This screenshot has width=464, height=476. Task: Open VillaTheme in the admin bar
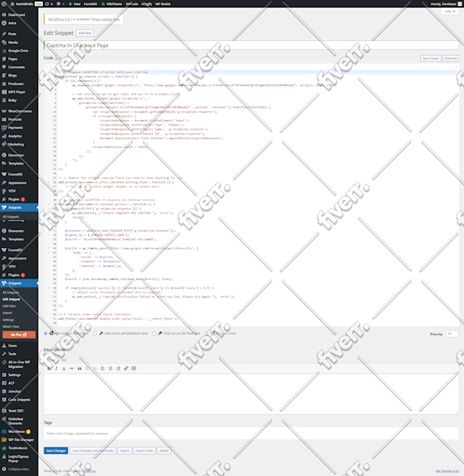pyautogui.click(x=112, y=4)
